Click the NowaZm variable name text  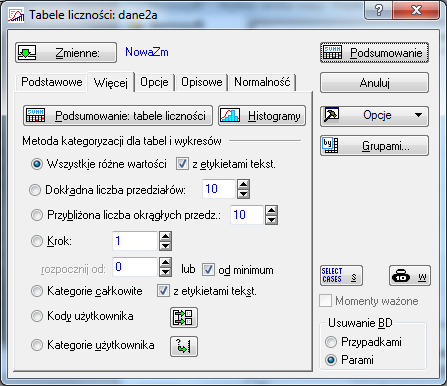147,52
